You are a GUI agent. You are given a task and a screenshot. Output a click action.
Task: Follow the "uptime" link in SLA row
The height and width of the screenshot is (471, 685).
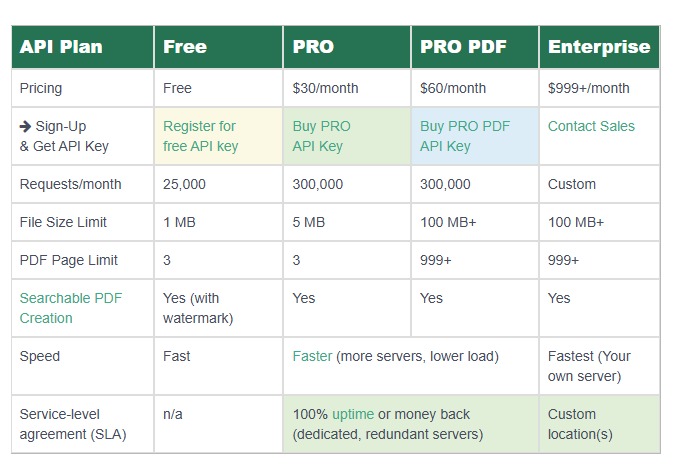click(353, 414)
